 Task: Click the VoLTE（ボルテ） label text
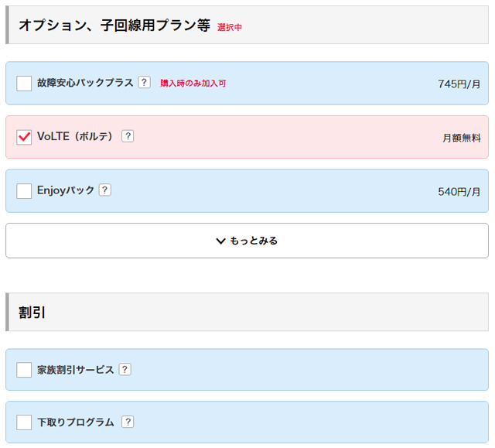pos(75,136)
